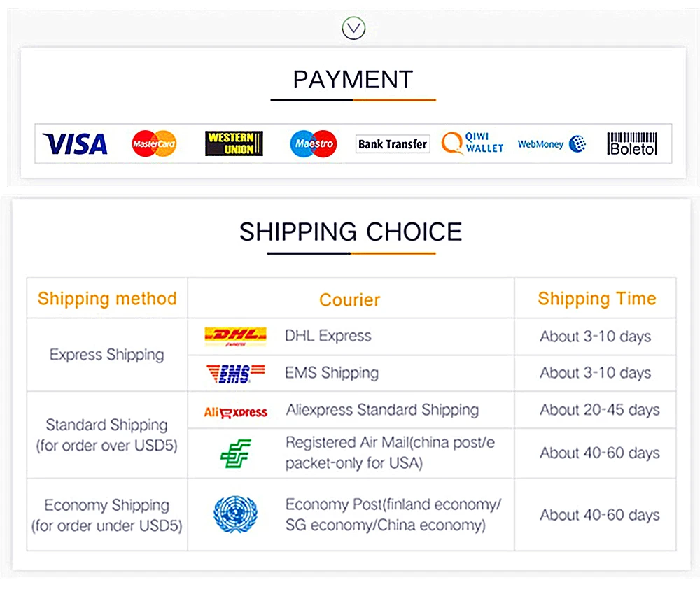Select the MasterCard logo
Viewport: 700px width, 594px height.
[154, 143]
